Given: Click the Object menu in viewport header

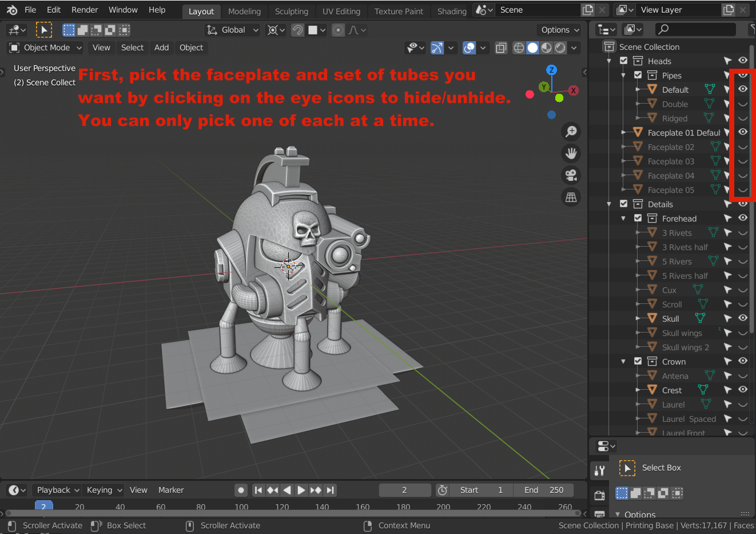Looking at the screenshot, I should (191, 48).
